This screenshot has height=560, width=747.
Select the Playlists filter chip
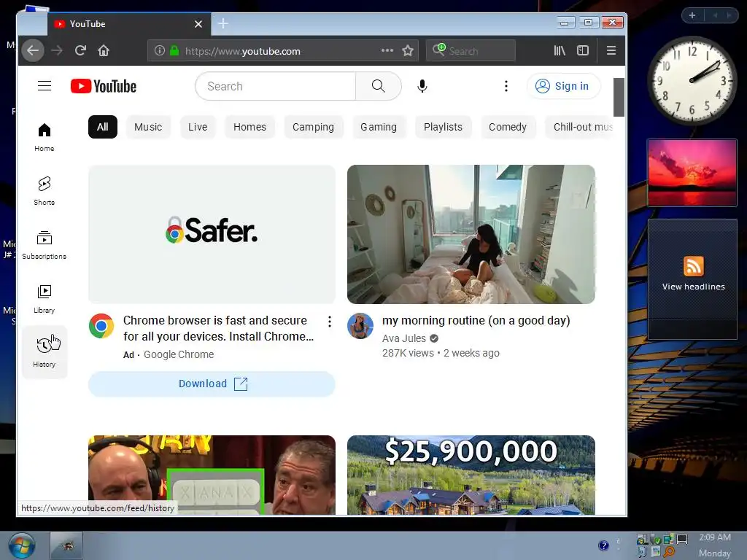coord(443,127)
